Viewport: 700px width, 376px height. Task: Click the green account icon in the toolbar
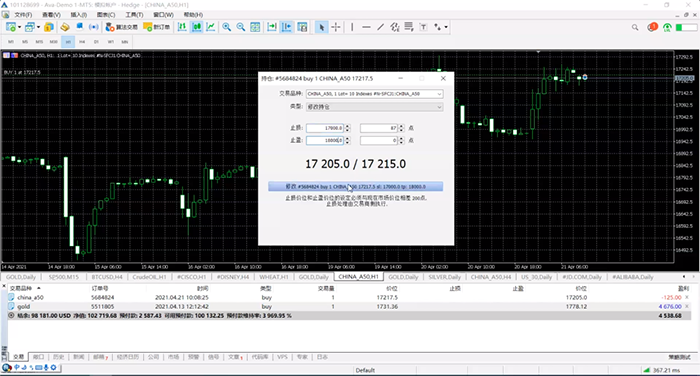point(667,28)
